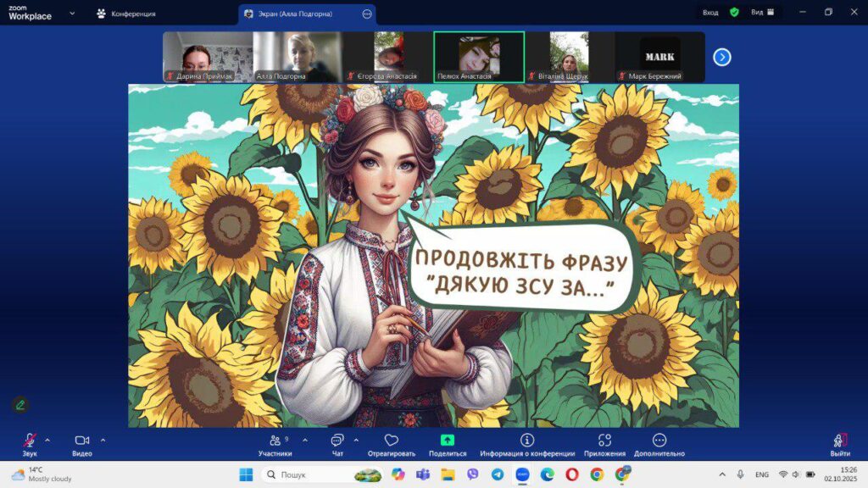Click the Вход sign-in button

point(710,13)
